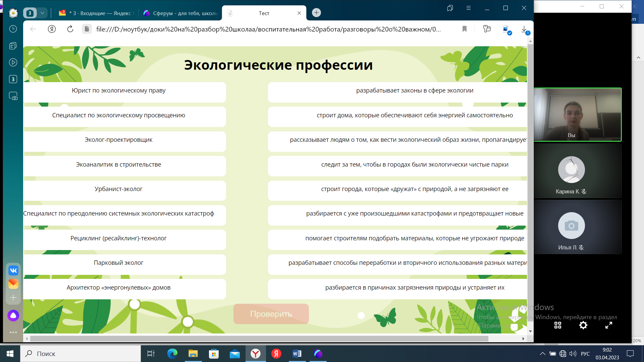Image resolution: width=644 pixels, height=362 pixels.
Task: Open Word from the taskbar
Action: pos(297,354)
